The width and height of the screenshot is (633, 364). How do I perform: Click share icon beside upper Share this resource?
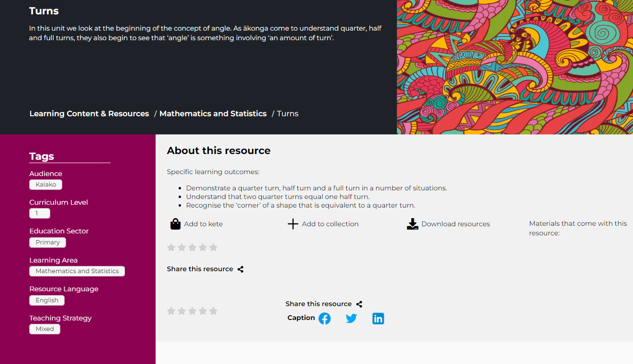[x=240, y=269]
